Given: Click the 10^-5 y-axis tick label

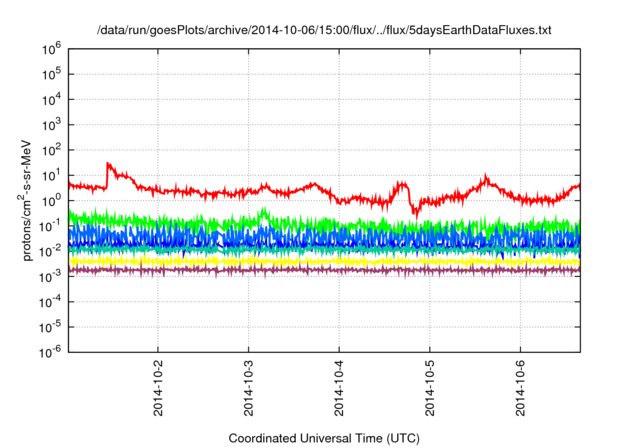Looking at the screenshot, I should (50, 328).
